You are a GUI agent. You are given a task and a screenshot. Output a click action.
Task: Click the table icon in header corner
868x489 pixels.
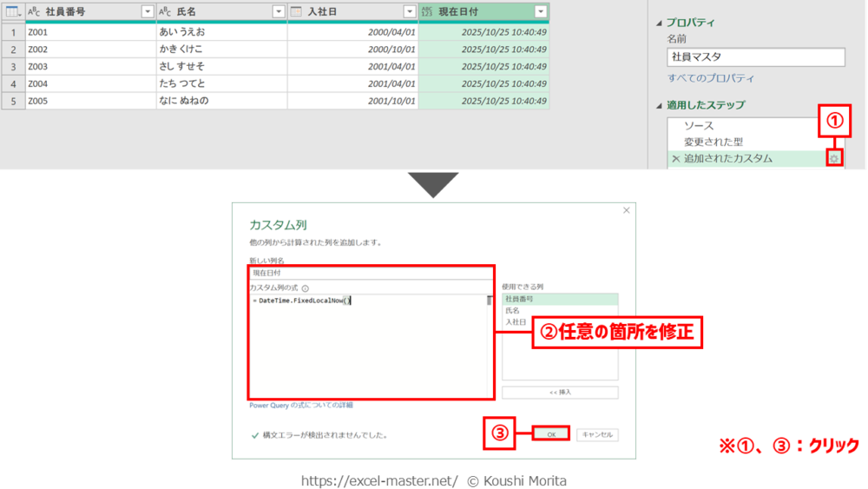pos(12,11)
